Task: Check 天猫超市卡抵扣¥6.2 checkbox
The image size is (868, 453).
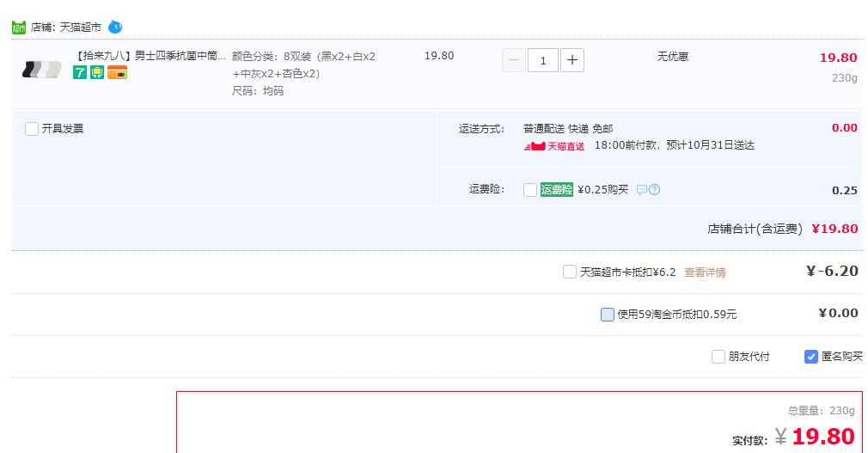Action: [x=569, y=272]
